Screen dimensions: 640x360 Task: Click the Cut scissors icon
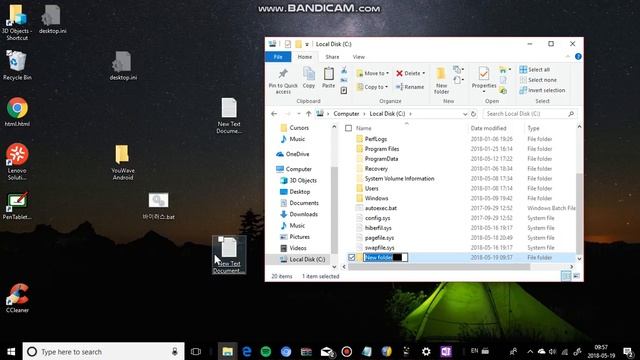pyautogui.click(x=344, y=70)
